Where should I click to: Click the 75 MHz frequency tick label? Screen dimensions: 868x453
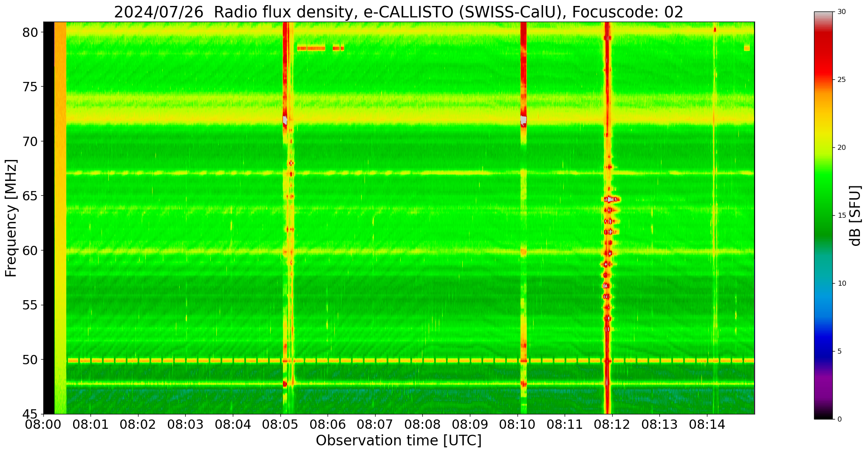click(x=30, y=87)
